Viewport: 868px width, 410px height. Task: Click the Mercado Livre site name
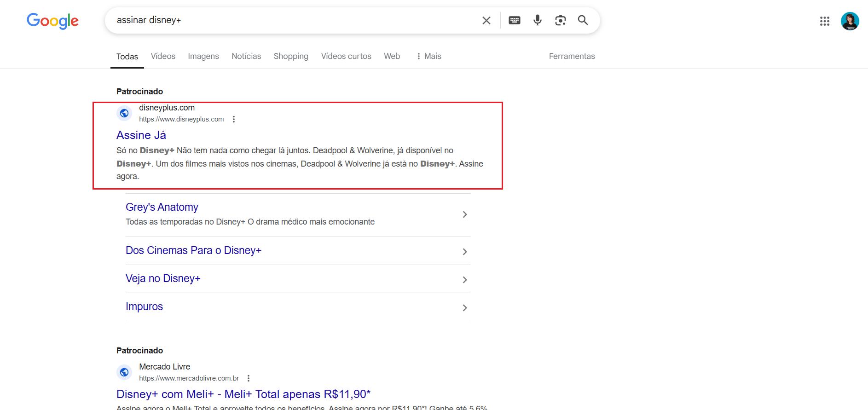point(164,367)
